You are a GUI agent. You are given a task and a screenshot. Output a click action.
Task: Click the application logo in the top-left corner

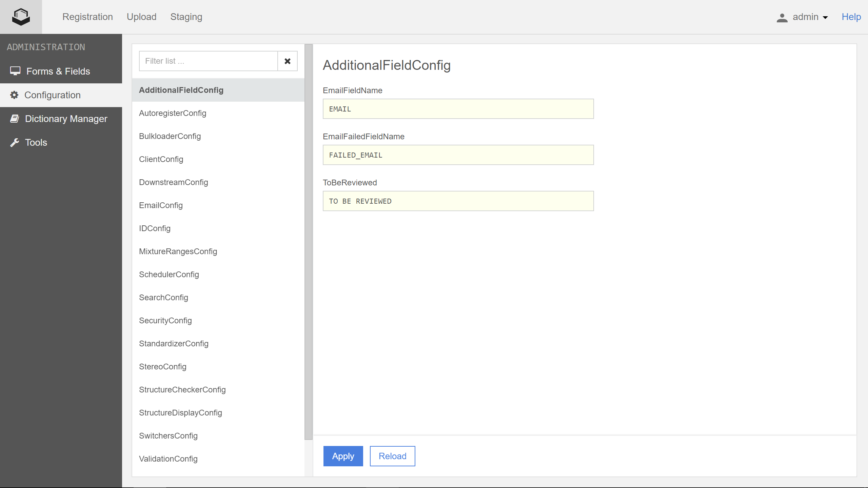pyautogui.click(x=21, y=16)
